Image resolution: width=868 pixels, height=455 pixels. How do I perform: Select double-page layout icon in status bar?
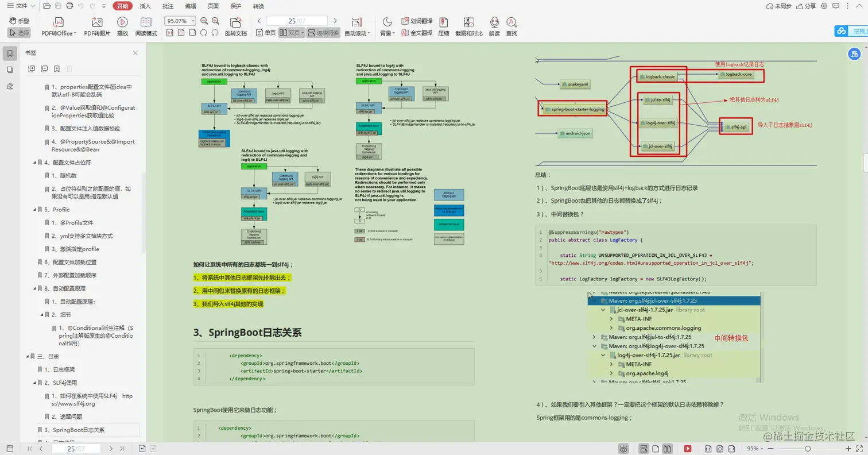point(667,449)
